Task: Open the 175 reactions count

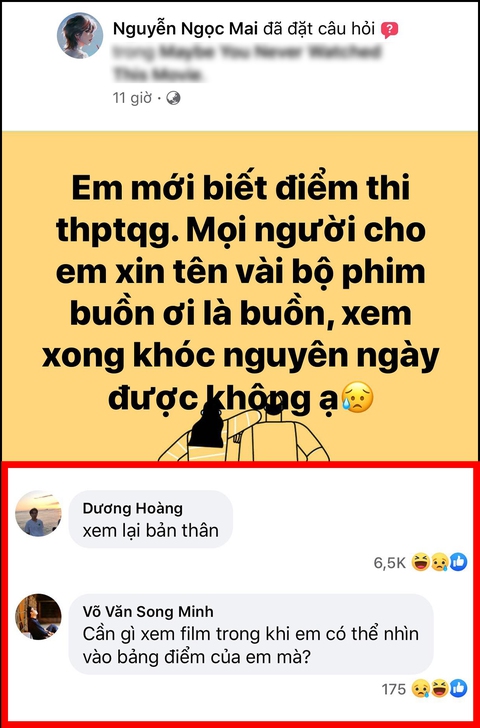Action: (394, 689)
